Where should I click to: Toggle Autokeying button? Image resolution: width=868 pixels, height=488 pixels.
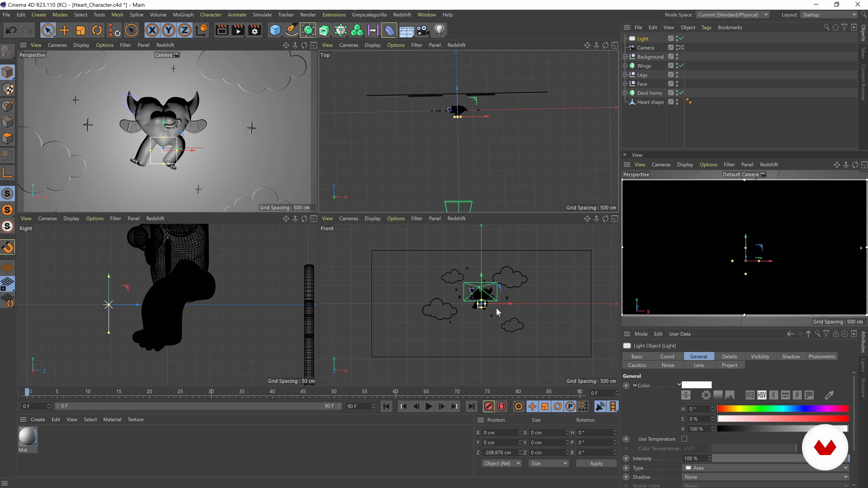tap(501, 406)
